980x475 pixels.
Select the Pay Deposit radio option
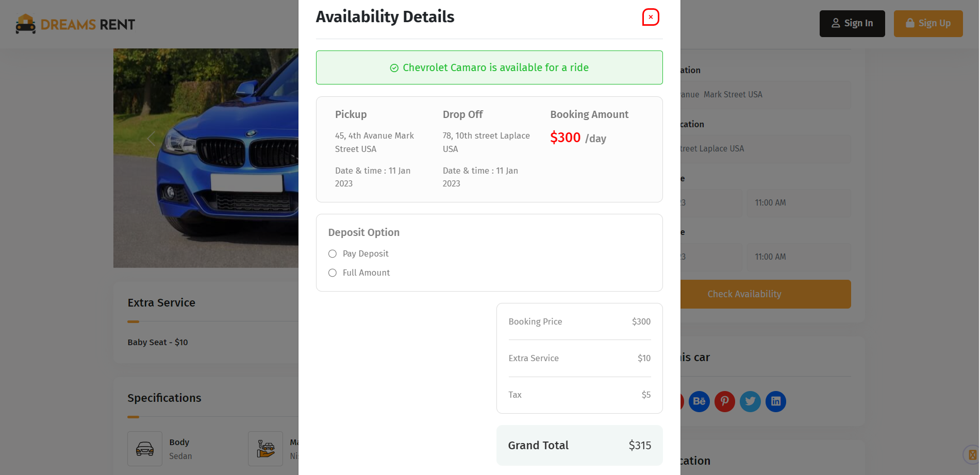(333, 253)
